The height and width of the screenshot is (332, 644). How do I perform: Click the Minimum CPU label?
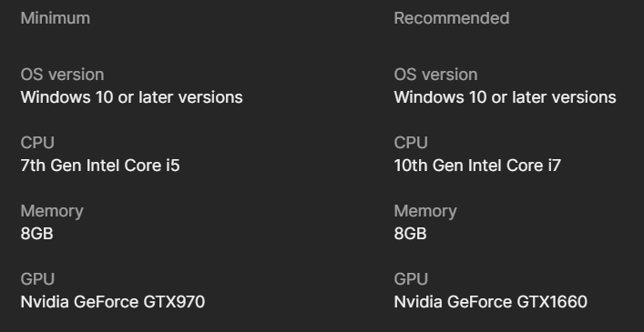(37, 143)
